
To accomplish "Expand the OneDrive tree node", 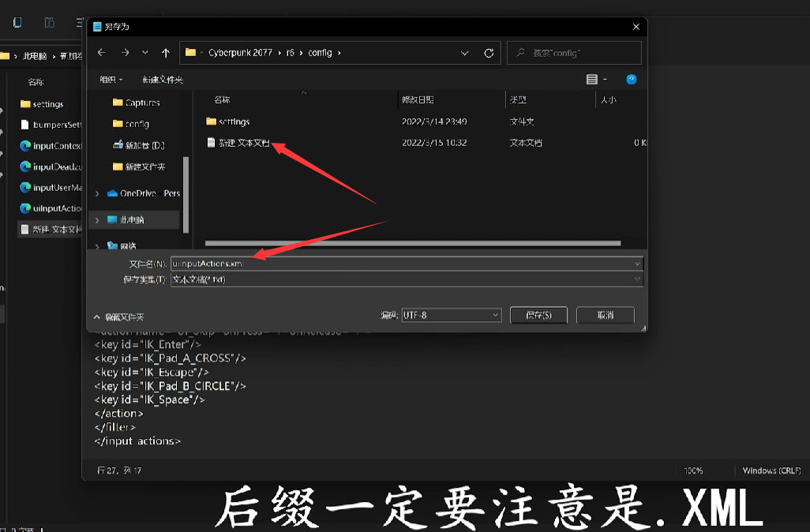I will pyautogui.click(x=97, y=193).
